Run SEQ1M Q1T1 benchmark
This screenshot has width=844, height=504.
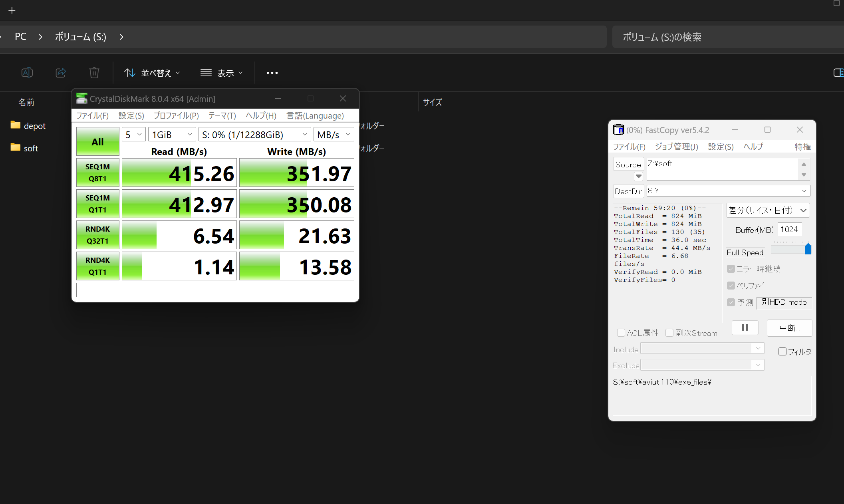click(x=97, y=204)
